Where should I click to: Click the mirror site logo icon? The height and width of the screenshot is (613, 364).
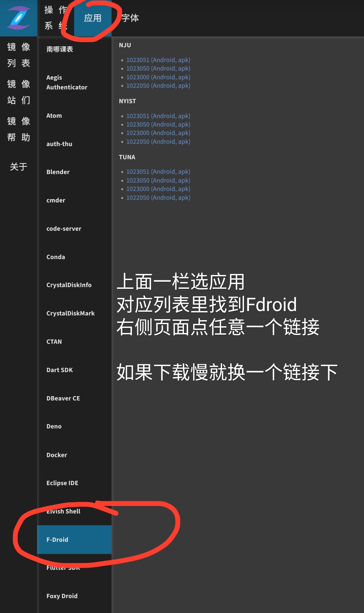18,18
